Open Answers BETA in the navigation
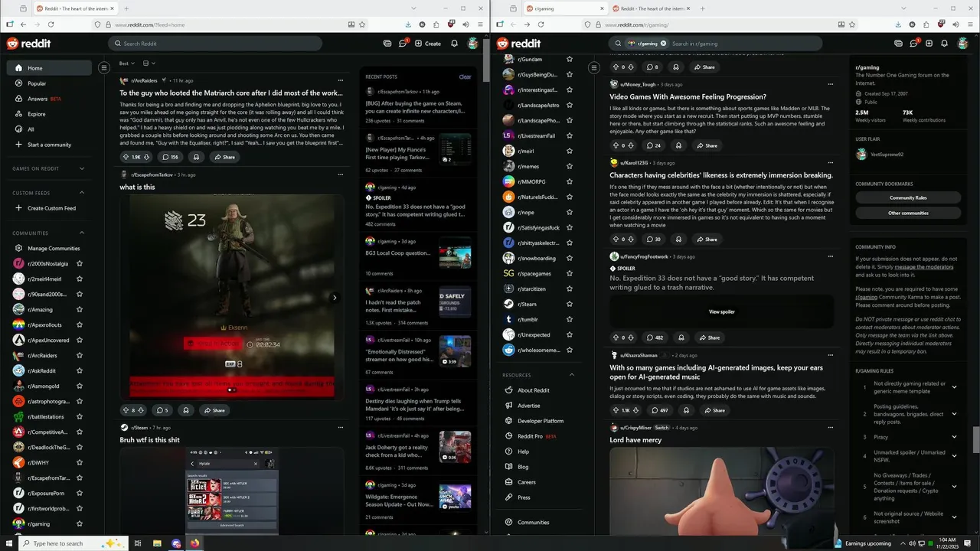The width and height of the screenshot is (980, 551). click(x=50, y=99)
